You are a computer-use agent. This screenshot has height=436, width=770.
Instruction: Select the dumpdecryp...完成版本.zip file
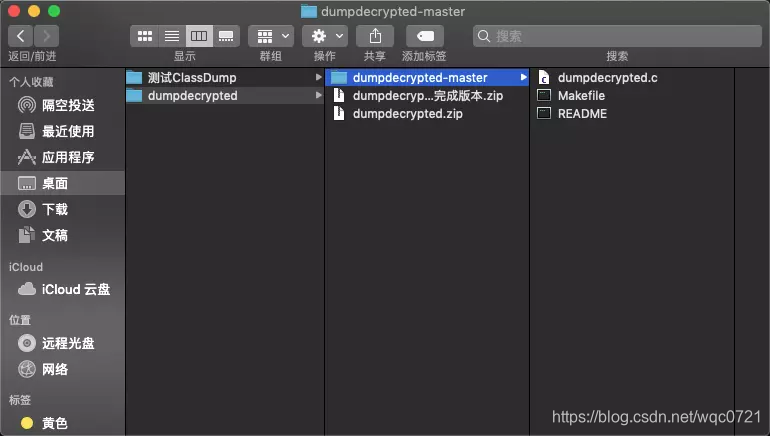pyautogui.click(x=427, y=95)
